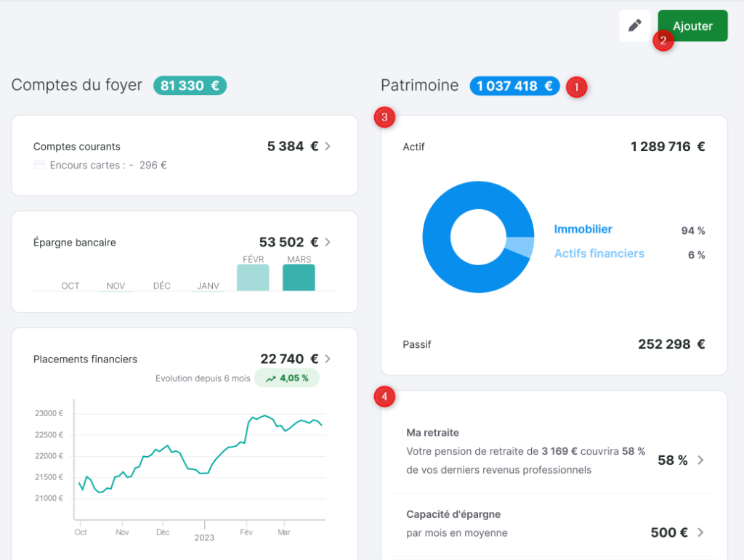
Task: Click red annotation marker number 1
Action: [576, 87]
